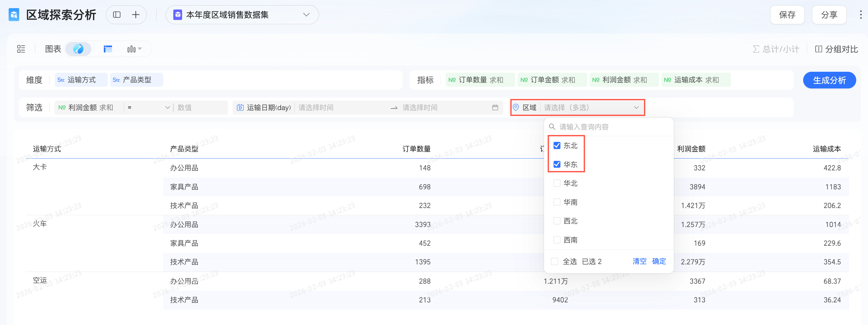Check the 西北 region checkbox

[557, 221]
